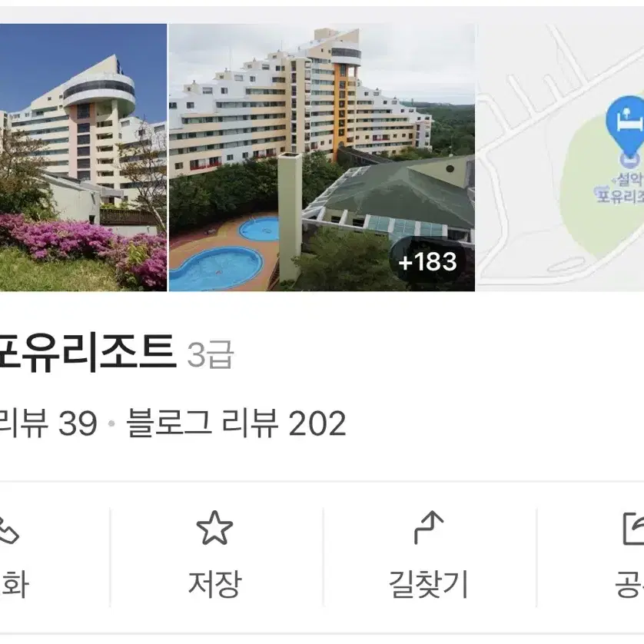The image size is (644, 644).
Task: Open the resort photo with pink flowers
Action: pos(83,158)
